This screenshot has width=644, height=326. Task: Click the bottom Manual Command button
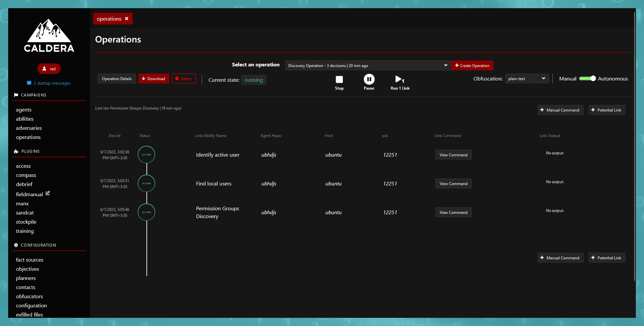(x=560, y=258)
